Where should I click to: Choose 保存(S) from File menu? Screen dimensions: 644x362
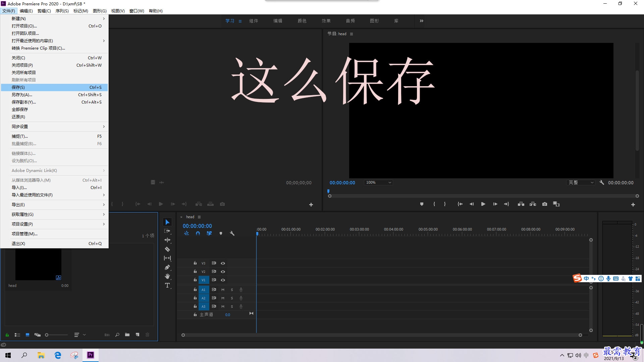[54, 87]
